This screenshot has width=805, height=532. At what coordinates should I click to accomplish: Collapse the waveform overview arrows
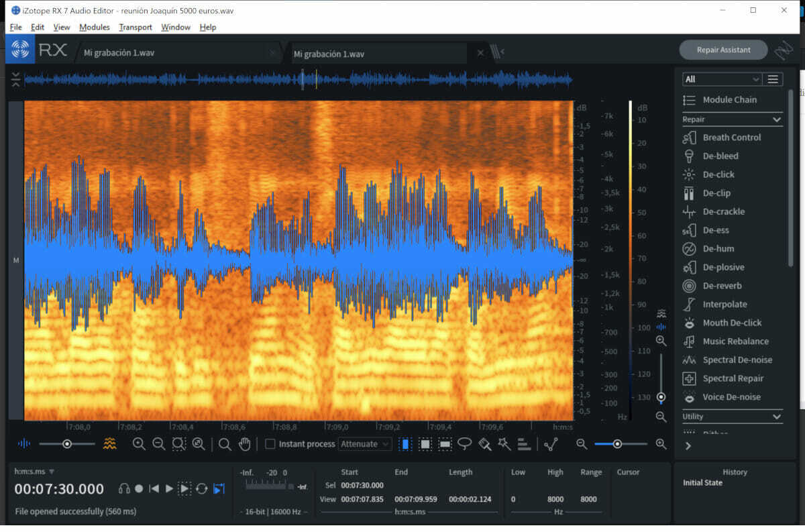point(15,81)
